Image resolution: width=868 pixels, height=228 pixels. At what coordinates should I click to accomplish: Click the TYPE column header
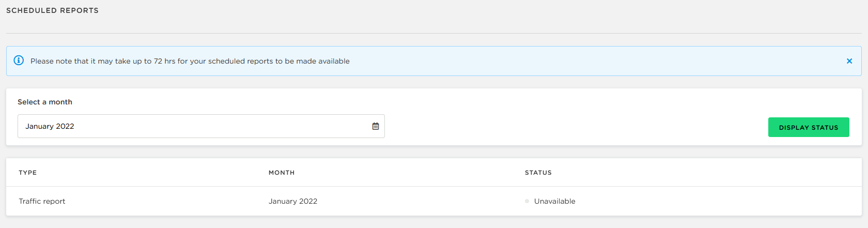pyautogui.click(x=28, y=173)
